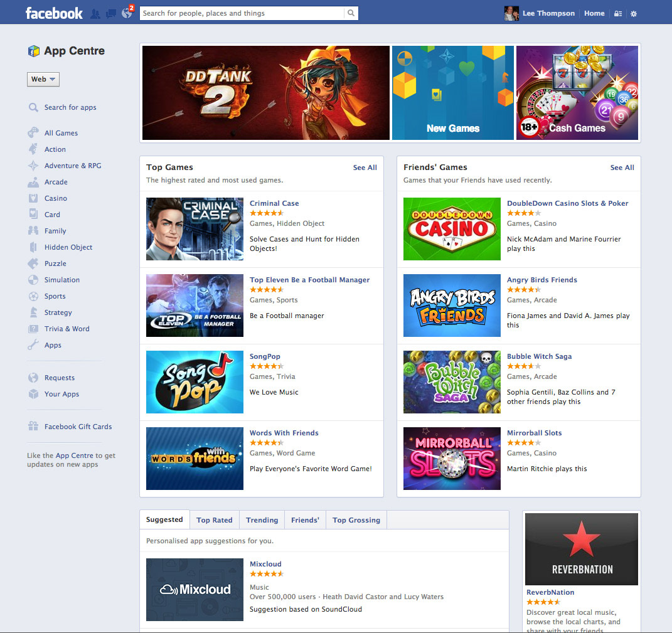672x633 pixels.
Task: Click the Simulation category icon
Action: coord(33,280)
